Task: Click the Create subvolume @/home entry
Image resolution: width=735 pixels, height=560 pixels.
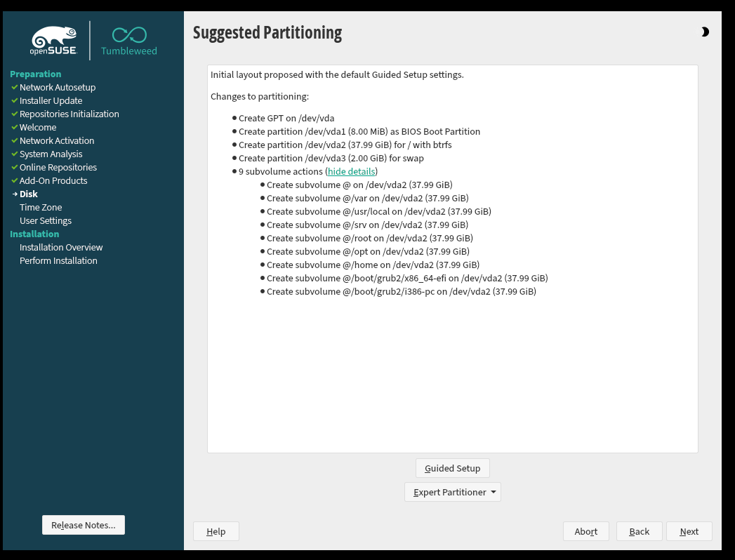Action: 373,265
